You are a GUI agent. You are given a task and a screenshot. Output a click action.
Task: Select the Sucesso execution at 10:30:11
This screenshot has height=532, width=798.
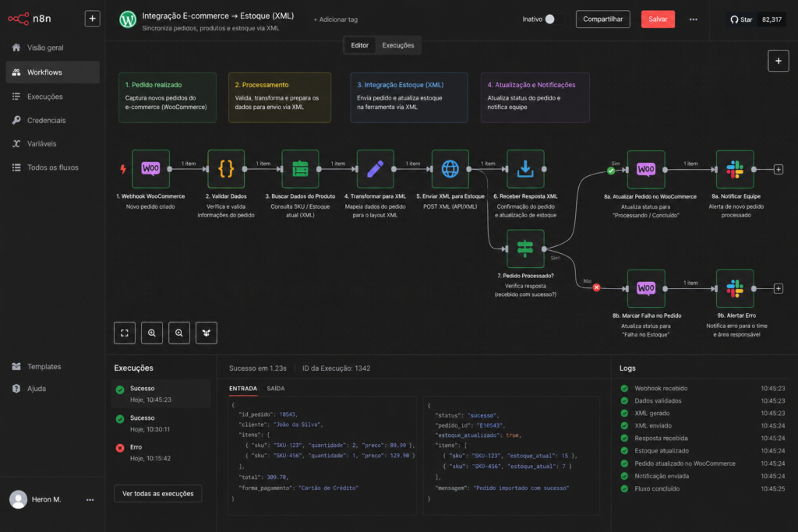click(x=161, y=423)
